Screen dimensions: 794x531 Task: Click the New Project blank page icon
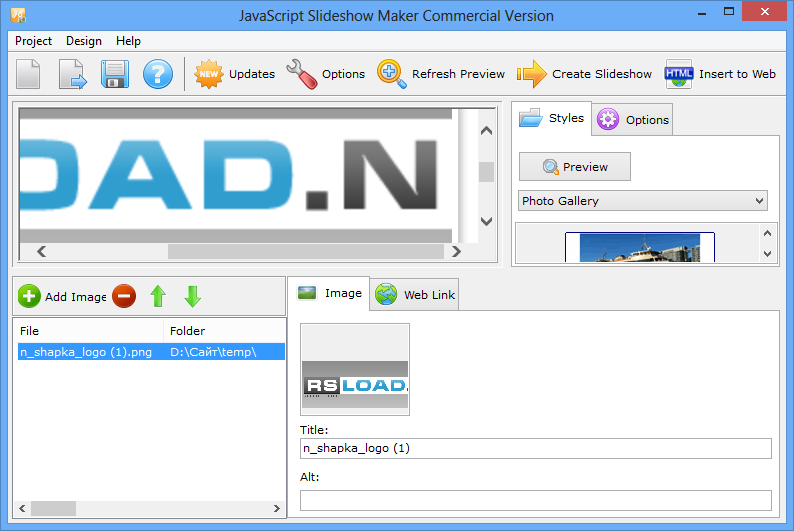(28, 74)
